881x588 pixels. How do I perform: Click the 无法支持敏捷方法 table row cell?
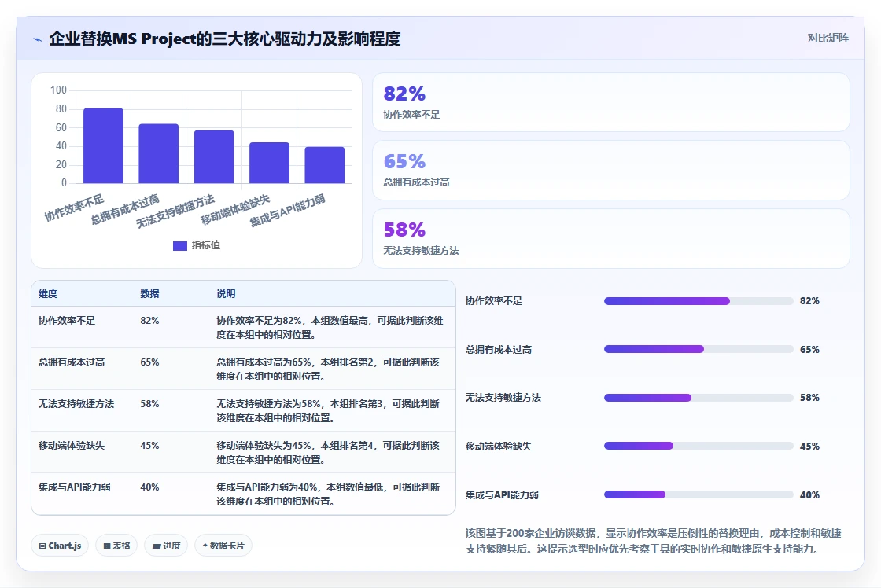click(x=76, y=404)
